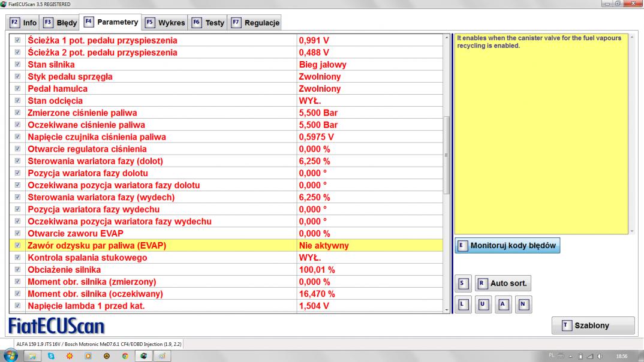Screen dimensions: 644x362
Task: Click the S sort icon button
Action: pos(462,283)
